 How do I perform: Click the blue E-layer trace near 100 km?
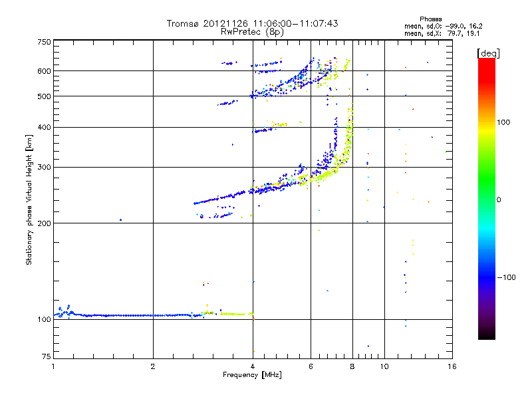129,315
